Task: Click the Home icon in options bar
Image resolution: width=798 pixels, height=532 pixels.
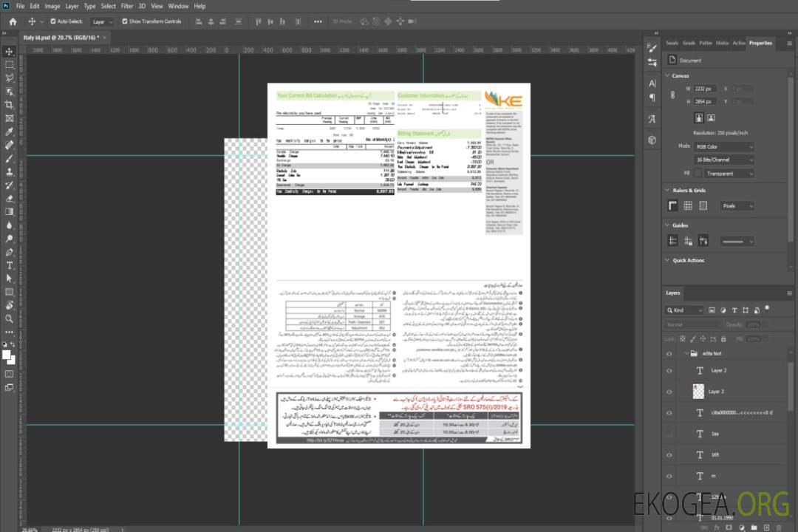Action: [13, 21]
